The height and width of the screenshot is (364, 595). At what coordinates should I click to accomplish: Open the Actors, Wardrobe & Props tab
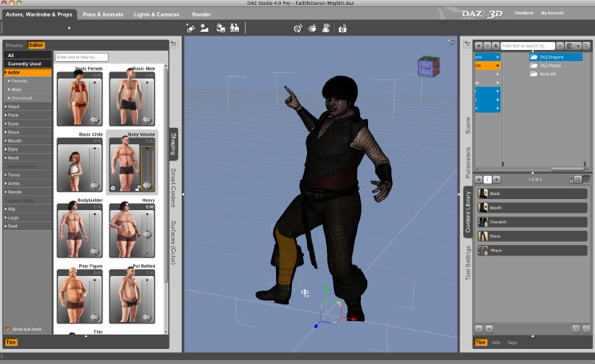pos(39,14)
